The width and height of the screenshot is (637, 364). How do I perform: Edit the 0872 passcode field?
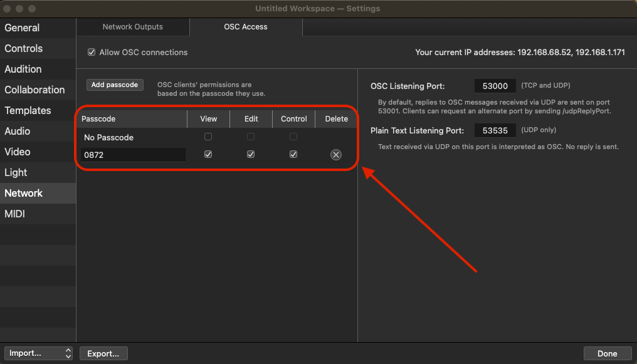coord(134,155)
